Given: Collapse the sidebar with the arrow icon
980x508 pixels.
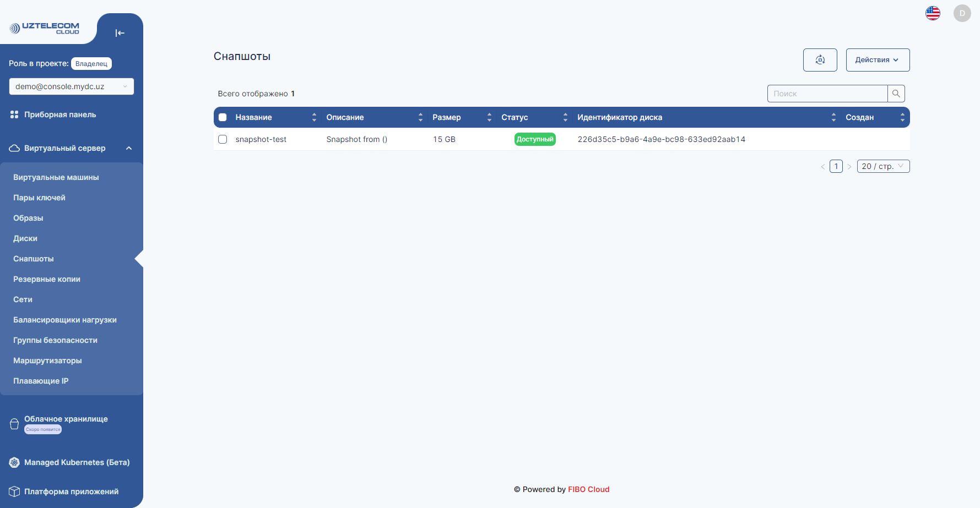Looking at the screenshot, I should coord(120,33).
